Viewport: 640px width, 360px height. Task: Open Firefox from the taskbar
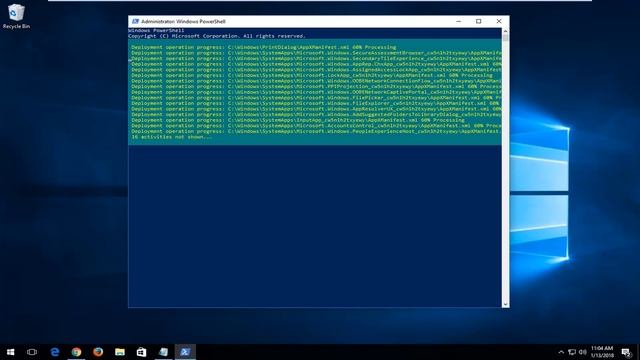click(x=98, y=352)
